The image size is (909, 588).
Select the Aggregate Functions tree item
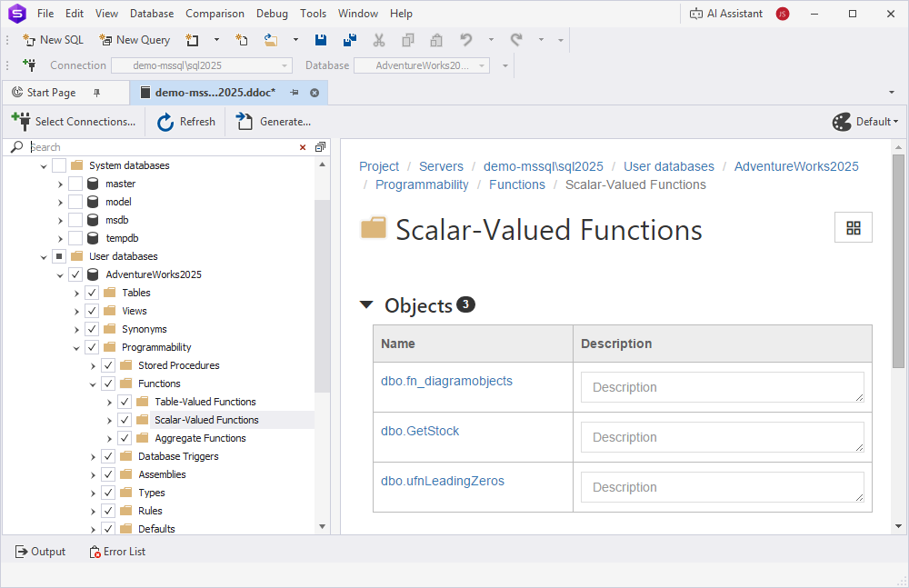coord(200,438)
